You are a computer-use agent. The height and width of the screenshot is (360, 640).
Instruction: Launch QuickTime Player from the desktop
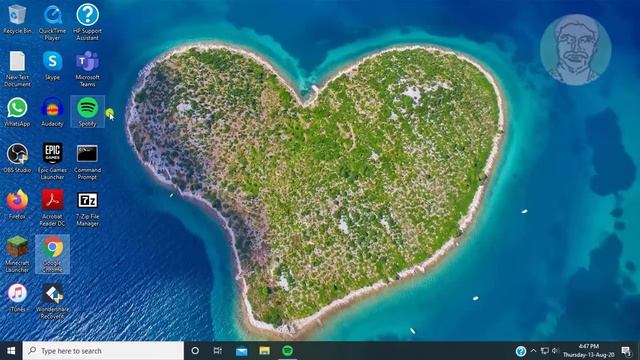pyautogui.click(x=52, y=23)
